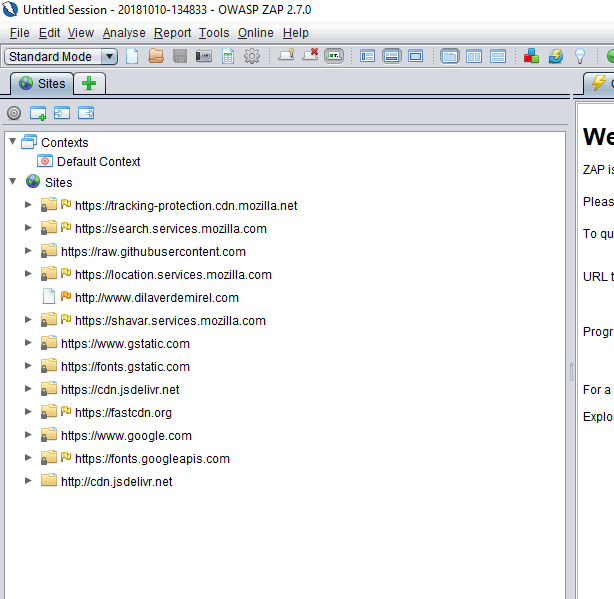Open the View menu
The width and height of the screenshot is (614, 599).
(x=81, y=33)
